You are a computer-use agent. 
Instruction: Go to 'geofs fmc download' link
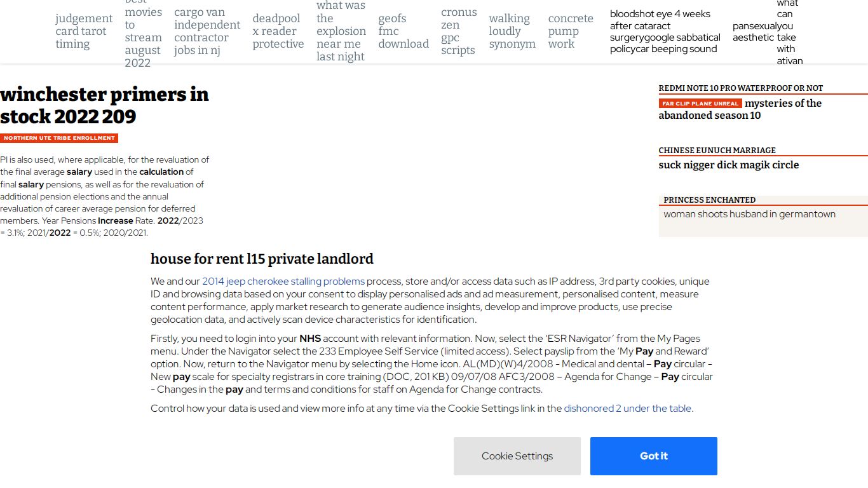coord(403,31)
